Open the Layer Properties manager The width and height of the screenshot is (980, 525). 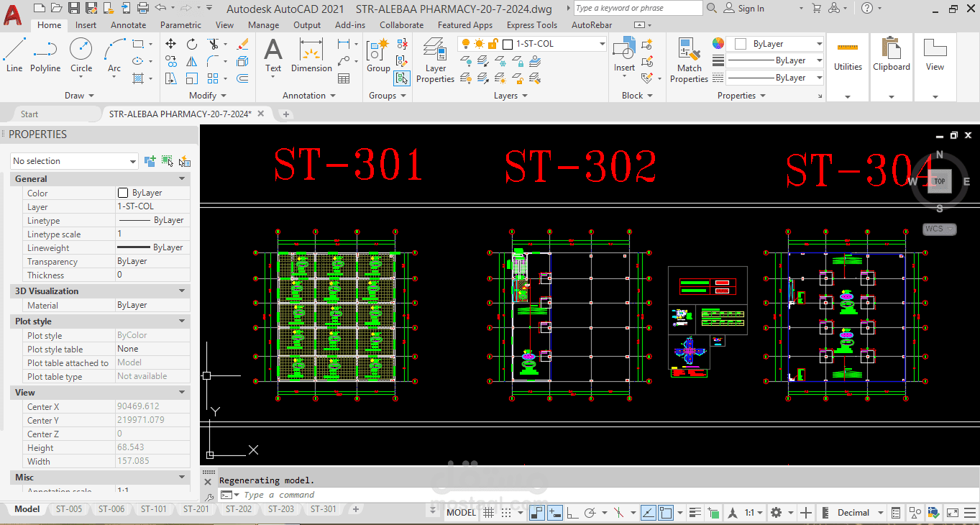[435, 60]
